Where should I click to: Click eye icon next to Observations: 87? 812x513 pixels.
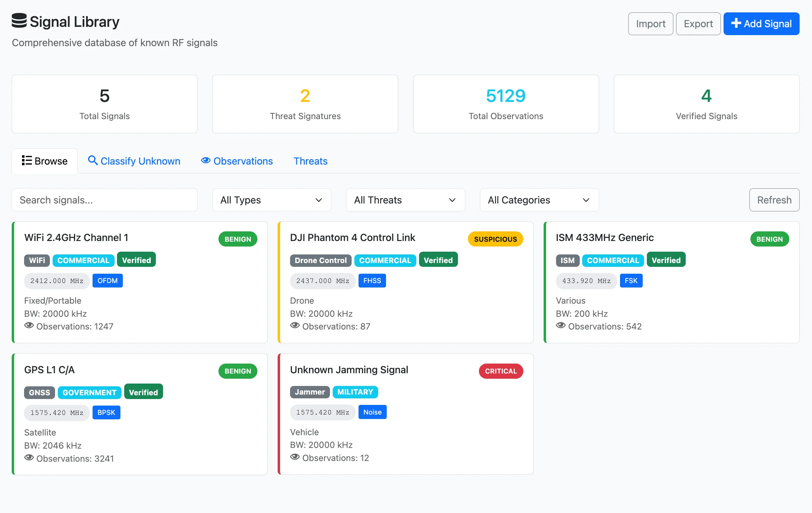coord(295,325)
